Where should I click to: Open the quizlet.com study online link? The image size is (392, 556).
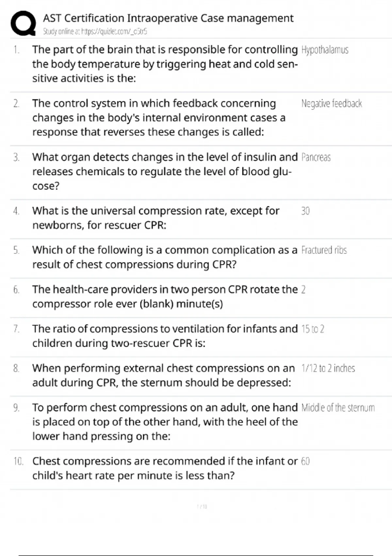[x=95, y=31]
